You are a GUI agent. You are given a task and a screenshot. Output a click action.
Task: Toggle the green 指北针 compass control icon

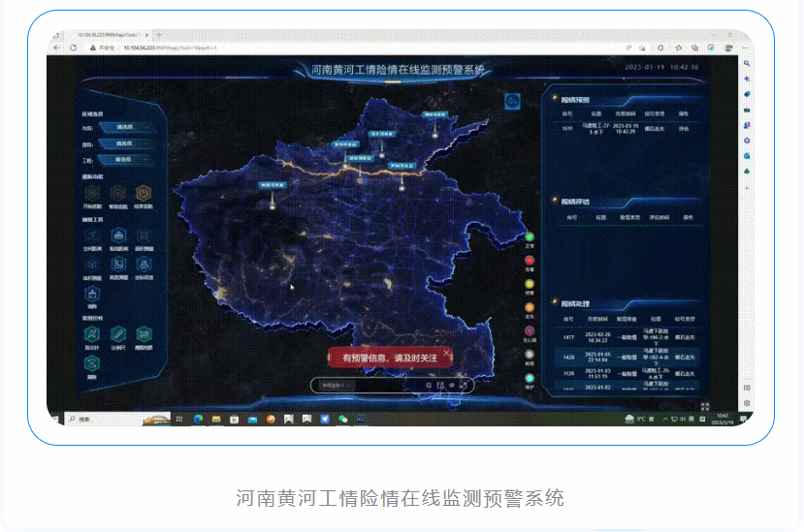point(92,334)
